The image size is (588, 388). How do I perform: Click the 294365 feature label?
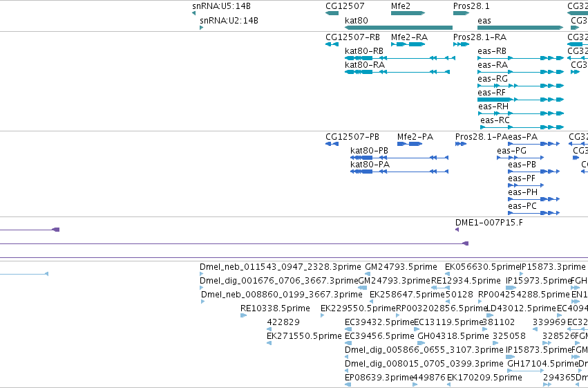pos(559,378)
